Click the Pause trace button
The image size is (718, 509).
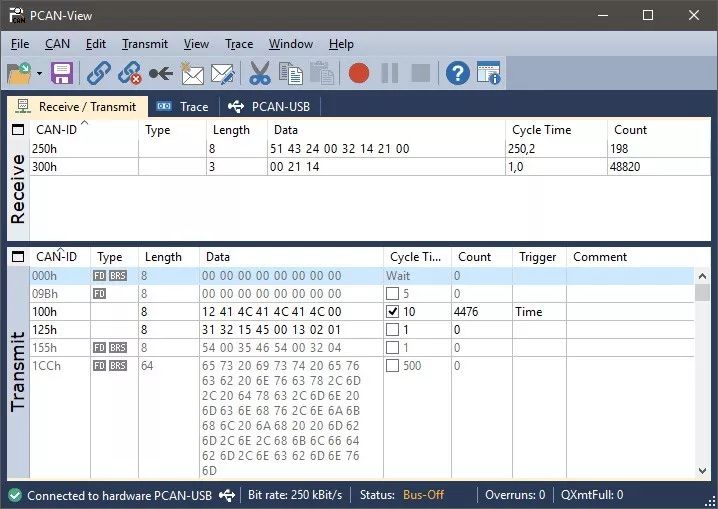pos(390,73)
